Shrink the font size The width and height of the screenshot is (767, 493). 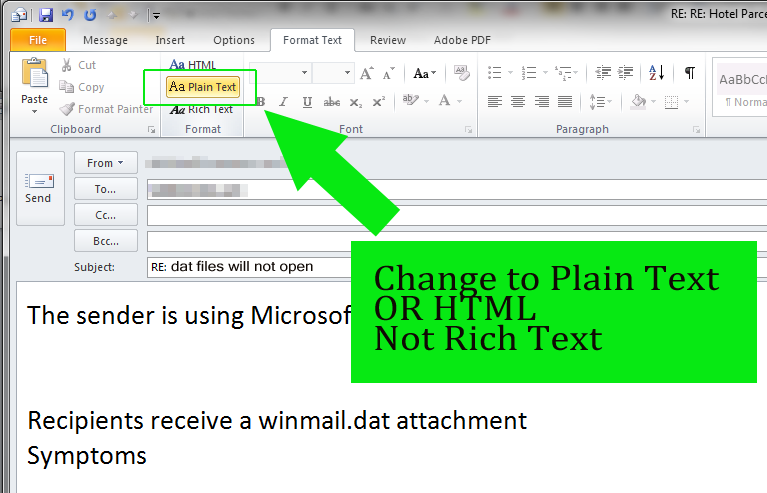[x=388, y=73]
